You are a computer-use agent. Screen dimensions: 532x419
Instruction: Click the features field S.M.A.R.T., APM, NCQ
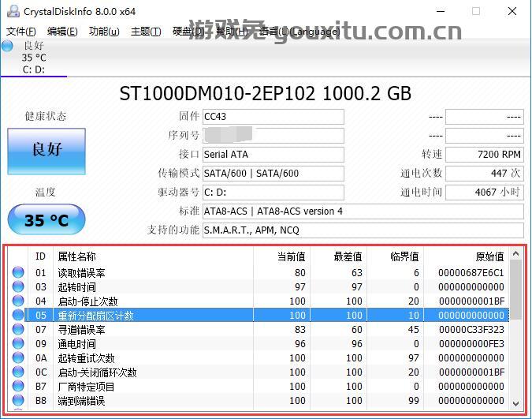[x=363, y=230]
